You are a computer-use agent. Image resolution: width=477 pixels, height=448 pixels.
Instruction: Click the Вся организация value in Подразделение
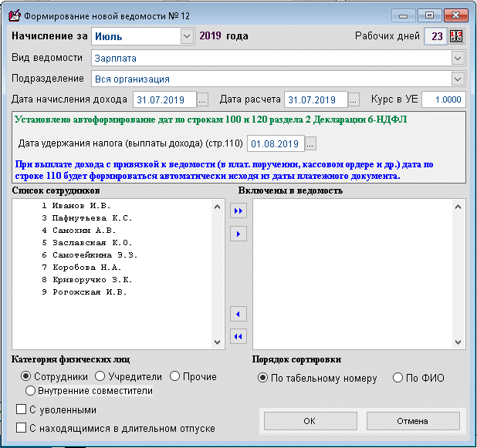[132, 79]
